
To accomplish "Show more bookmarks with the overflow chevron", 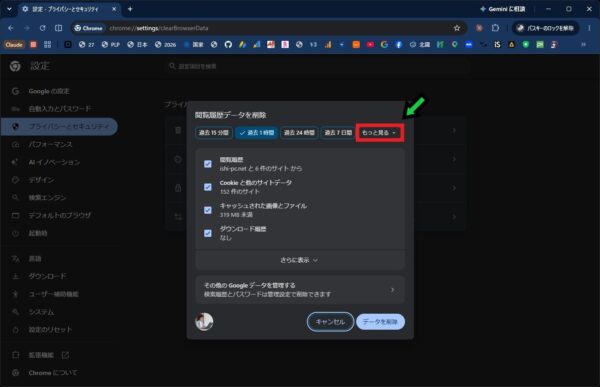I will (584, 45).
